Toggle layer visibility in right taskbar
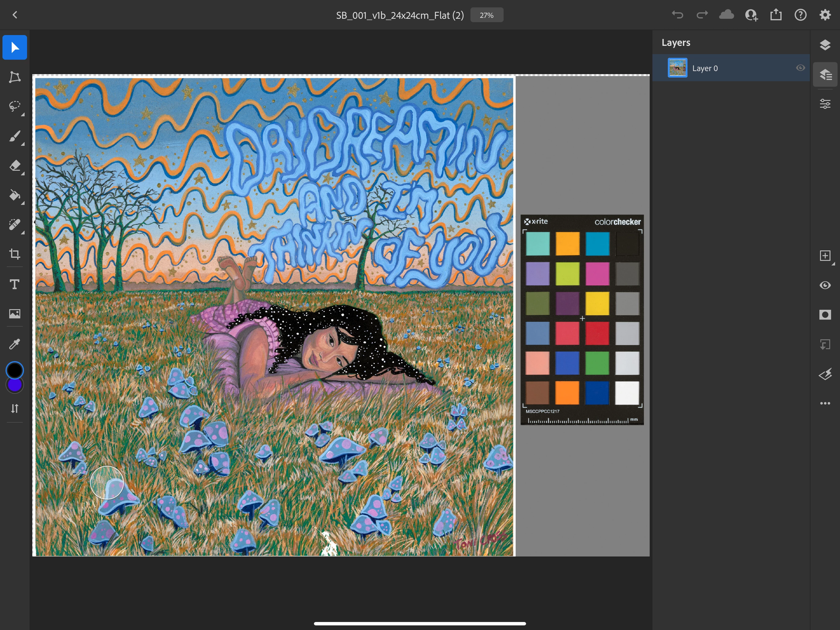The width and height of the screenshot is (840, 630). (x=825, y=285)
